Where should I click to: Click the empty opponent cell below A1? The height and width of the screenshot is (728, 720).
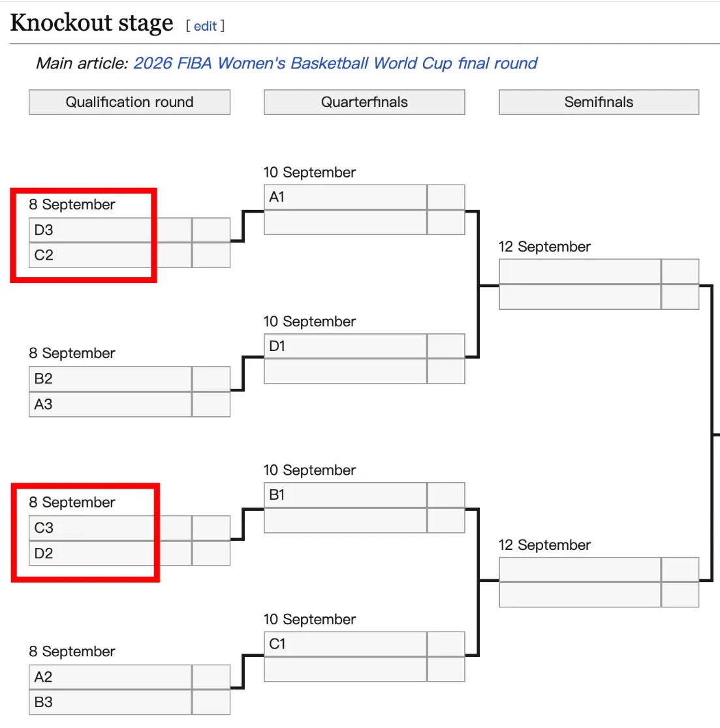[345, 222]
